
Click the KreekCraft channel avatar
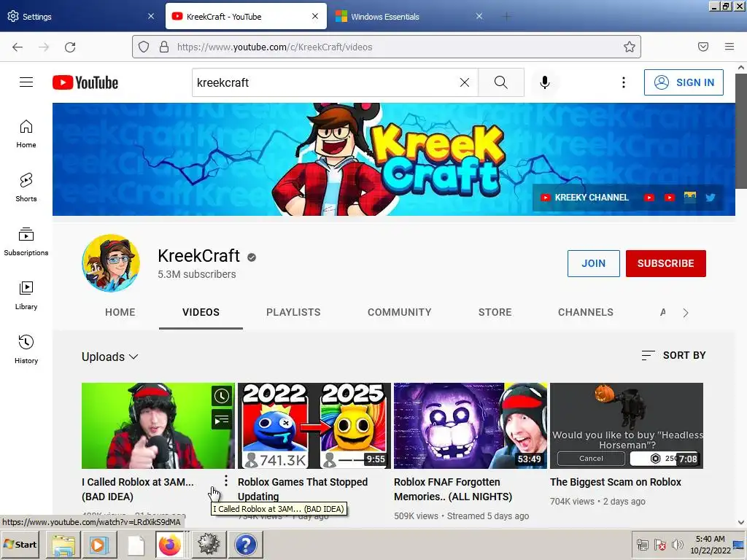coord(111,262)
